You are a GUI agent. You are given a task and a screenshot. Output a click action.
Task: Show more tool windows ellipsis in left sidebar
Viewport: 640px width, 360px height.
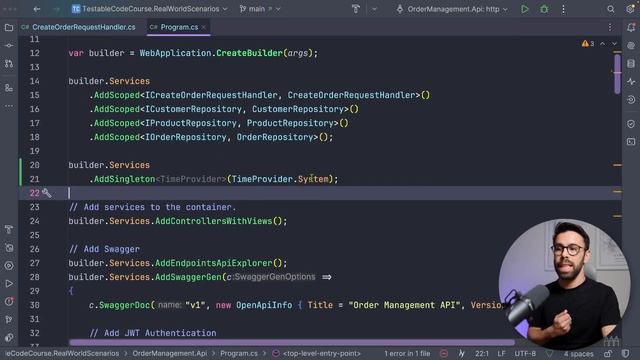[9, 106]
